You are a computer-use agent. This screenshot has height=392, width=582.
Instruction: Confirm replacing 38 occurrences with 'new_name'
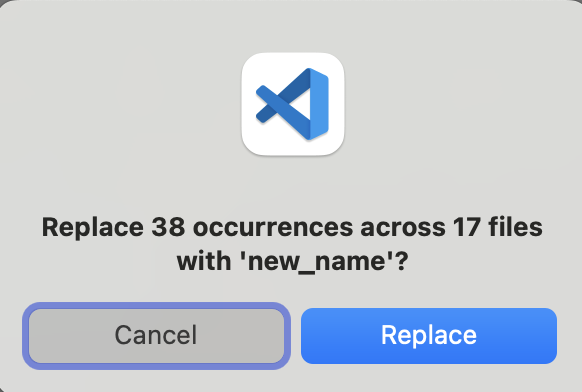[x=429, y=336]
